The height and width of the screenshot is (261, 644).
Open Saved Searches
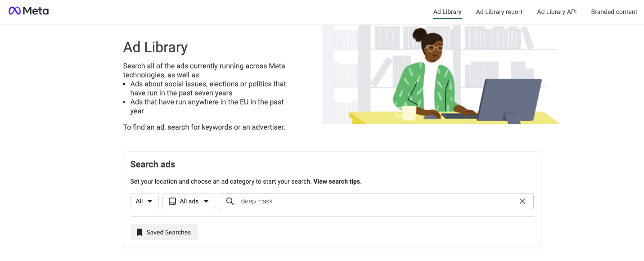164,232
